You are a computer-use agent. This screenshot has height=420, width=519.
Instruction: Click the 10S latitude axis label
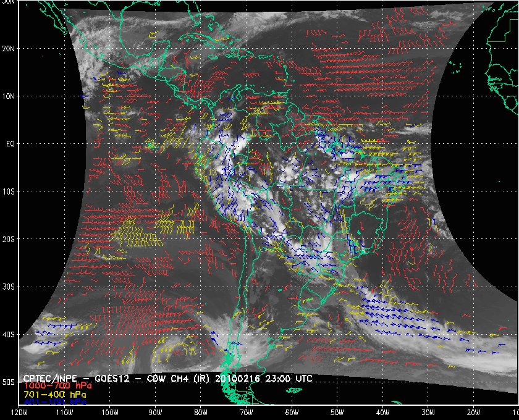[9, 191]
